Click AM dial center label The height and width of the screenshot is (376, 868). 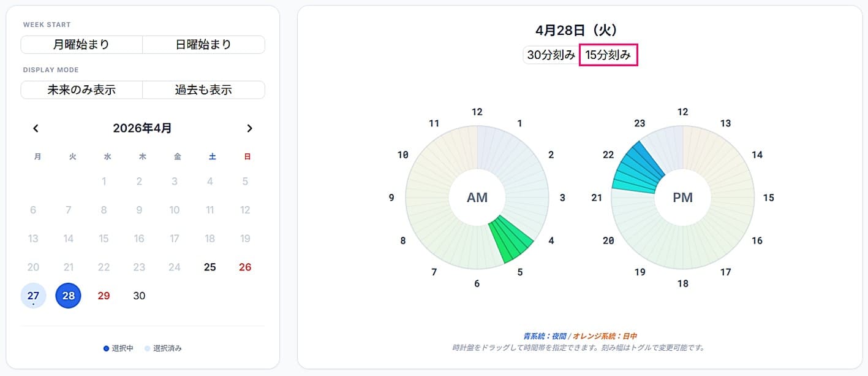477,198
